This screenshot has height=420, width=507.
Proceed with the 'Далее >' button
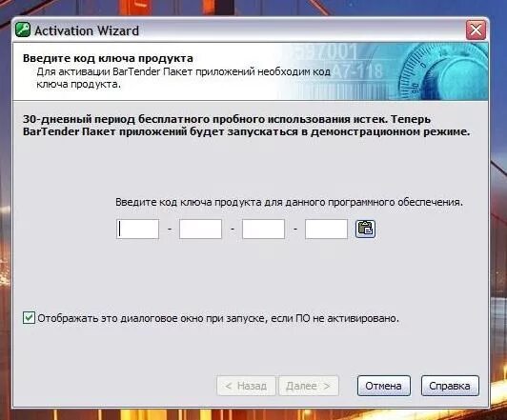click(309, 386)
